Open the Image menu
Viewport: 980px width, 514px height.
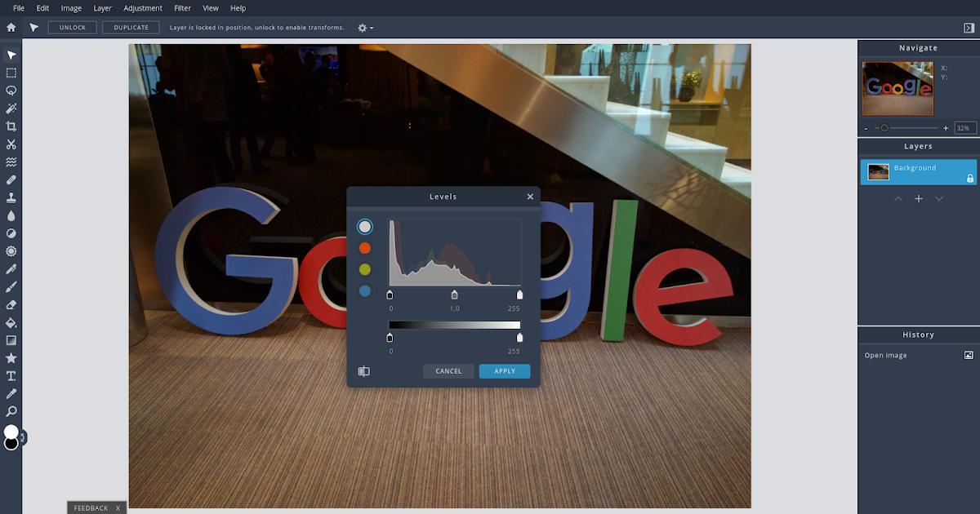[71, 8]
